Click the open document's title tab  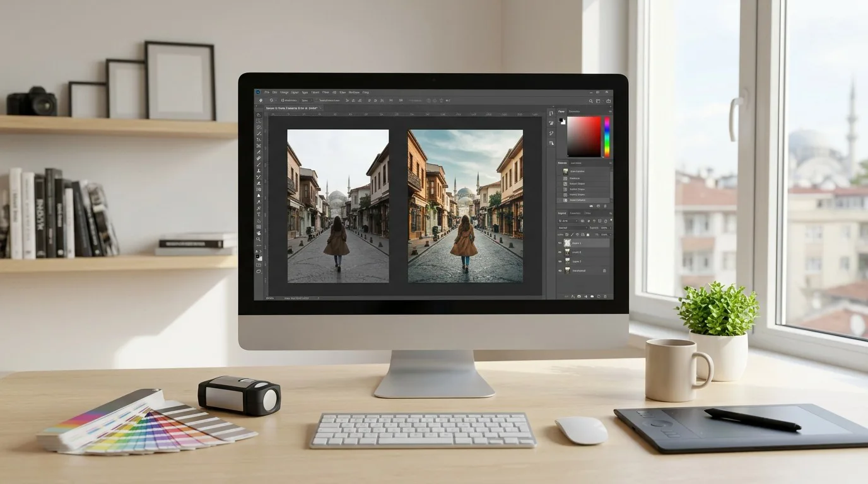(x=293, y=108)
